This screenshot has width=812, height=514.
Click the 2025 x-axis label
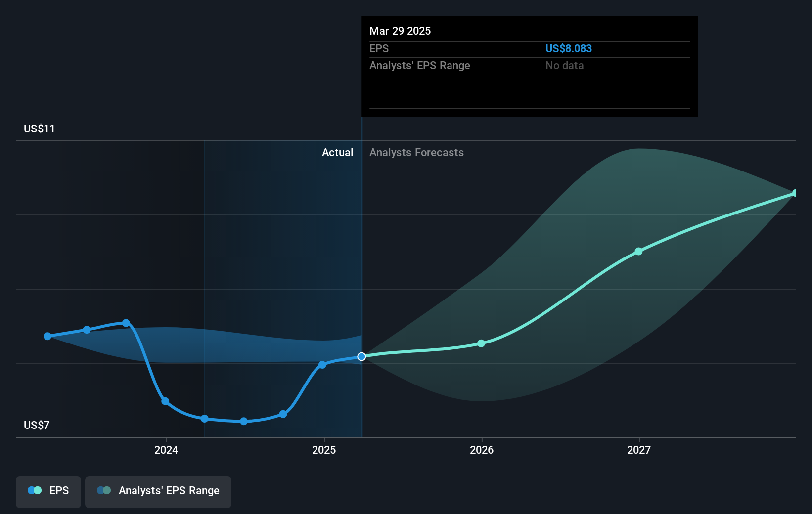324,450
